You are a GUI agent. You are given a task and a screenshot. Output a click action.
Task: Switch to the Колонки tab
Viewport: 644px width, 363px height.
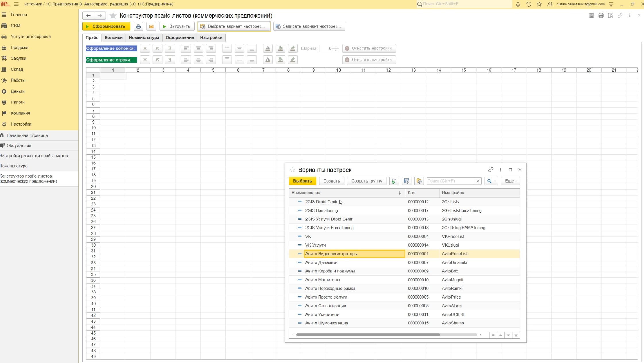114,37
